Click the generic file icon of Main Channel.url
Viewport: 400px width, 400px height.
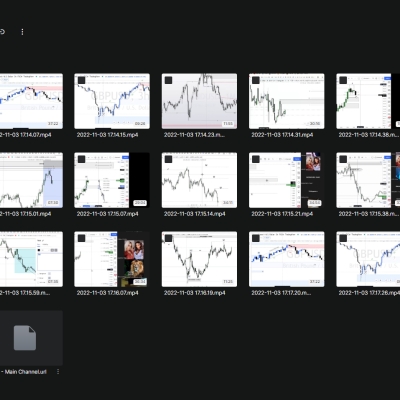(25, 338)
